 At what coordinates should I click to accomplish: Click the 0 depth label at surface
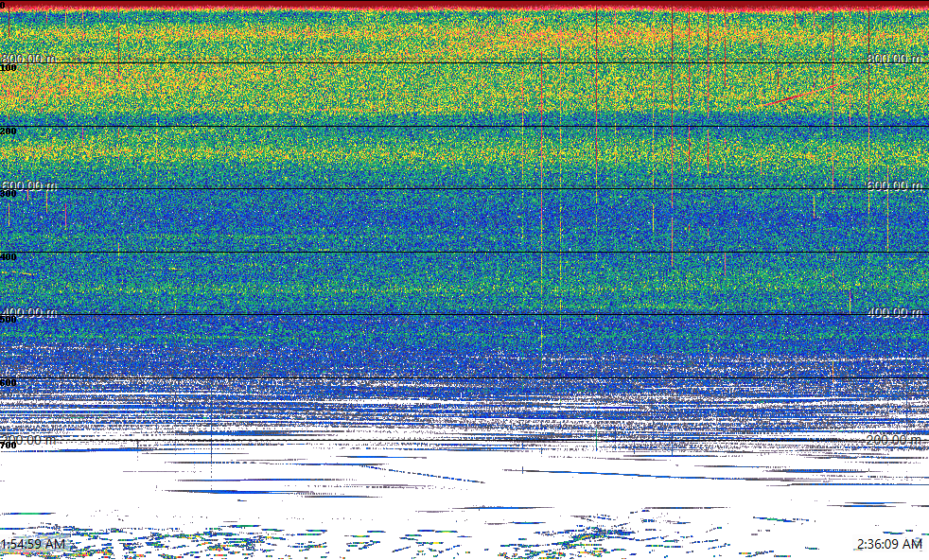click(3, 6)
